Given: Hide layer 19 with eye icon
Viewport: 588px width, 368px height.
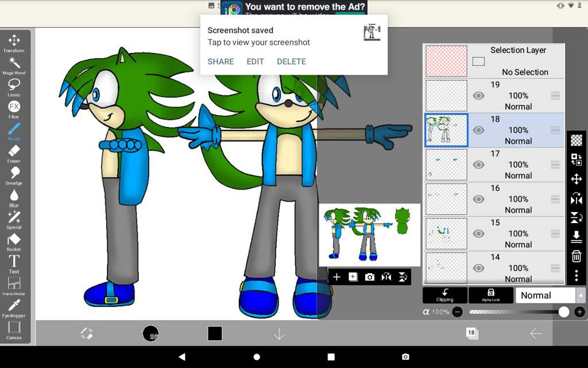Looking at the screenshot, I should pyautogui.click(x=478, y=96).
